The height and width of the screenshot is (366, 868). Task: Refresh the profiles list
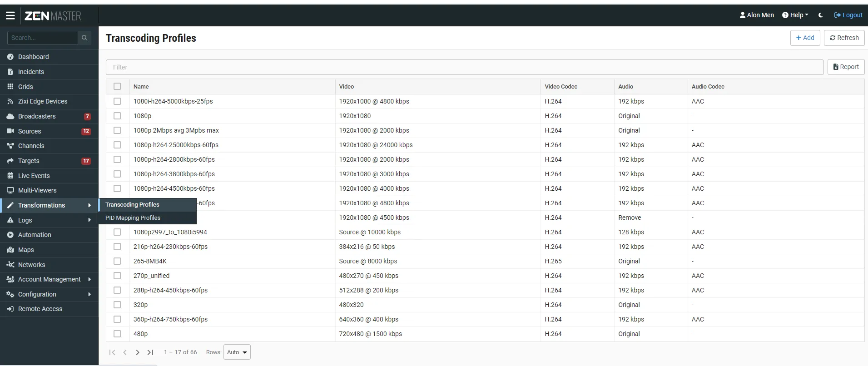pyautogui.click(x=844, y=38)
